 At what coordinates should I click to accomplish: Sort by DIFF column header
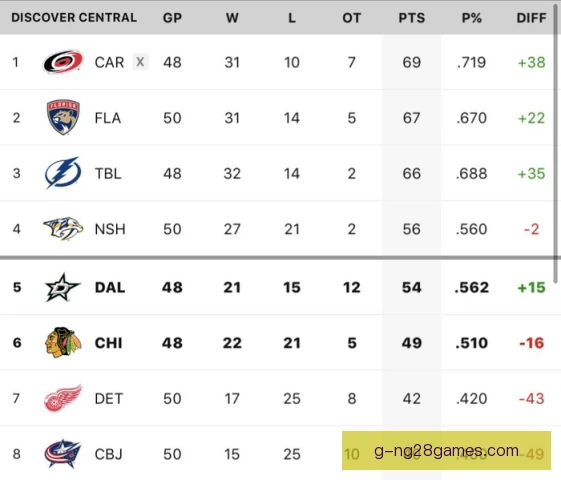coord(531,18)
